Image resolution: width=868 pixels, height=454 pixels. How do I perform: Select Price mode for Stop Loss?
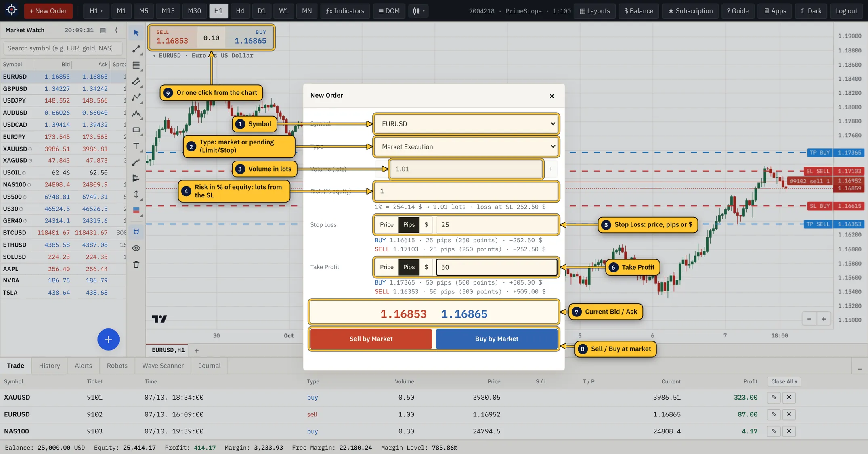point(386,225)
